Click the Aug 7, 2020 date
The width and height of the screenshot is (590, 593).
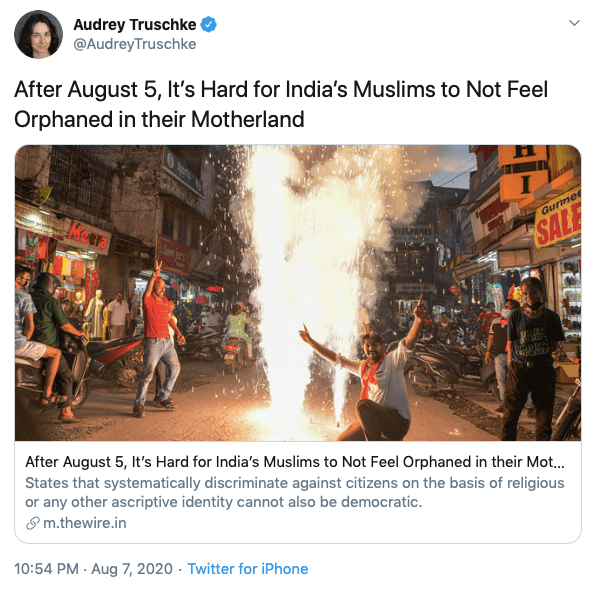(x=132, y=569)
